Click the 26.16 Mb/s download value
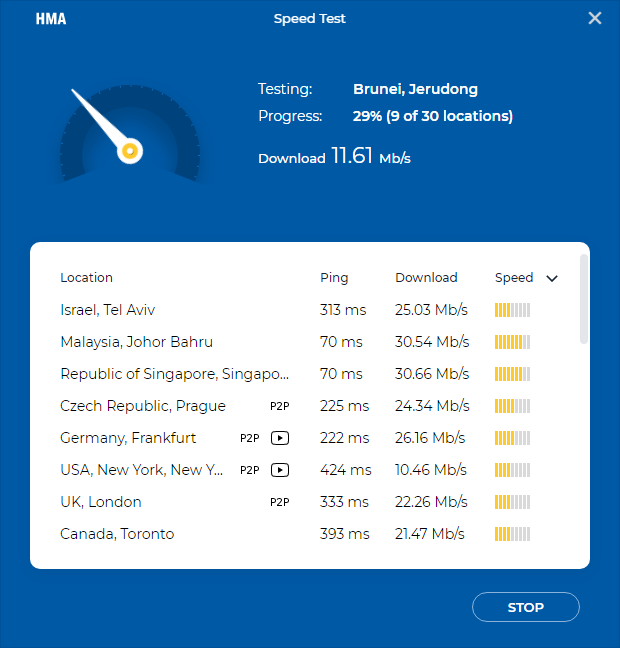Screen dimensions: 620x648 [x=430, y=438]
